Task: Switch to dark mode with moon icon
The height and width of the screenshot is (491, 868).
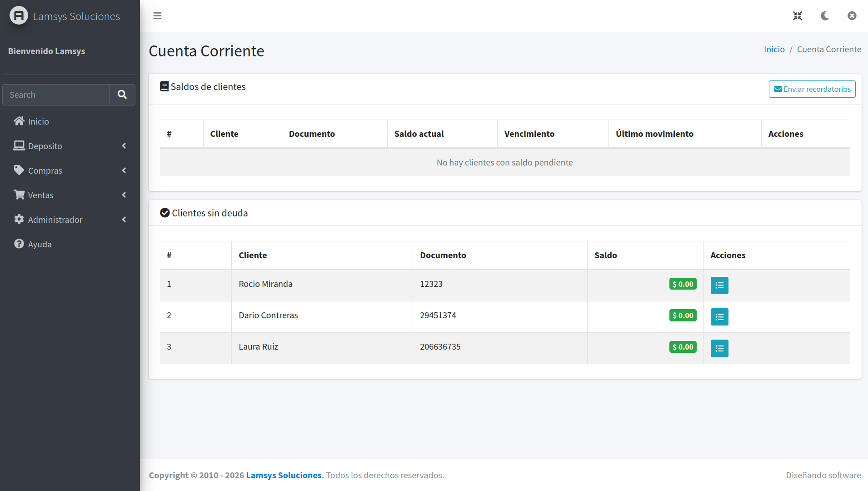Action: (825, 16)
